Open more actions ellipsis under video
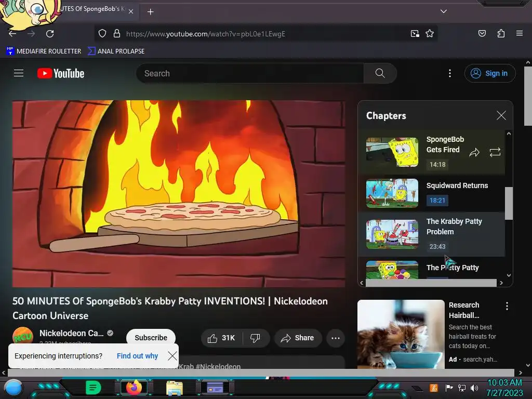This screenshot has width=532, height=399. pos(335,338)
